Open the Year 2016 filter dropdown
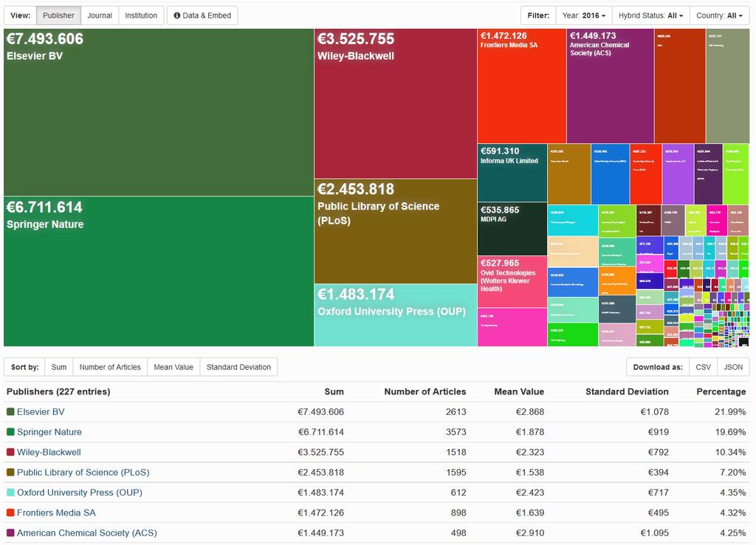Viewport: 756px width, 545px height. pos(584,16)
